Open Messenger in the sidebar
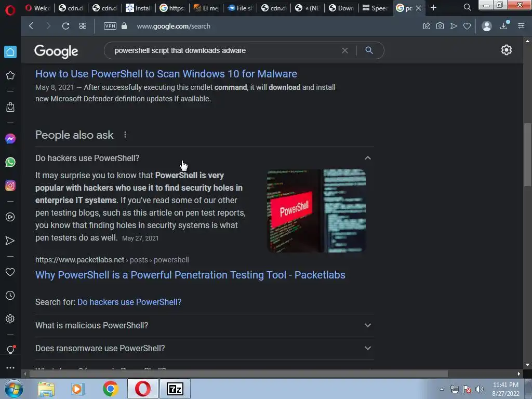The height and width of the screenshot is (399, 532). [x=10, y=139]
